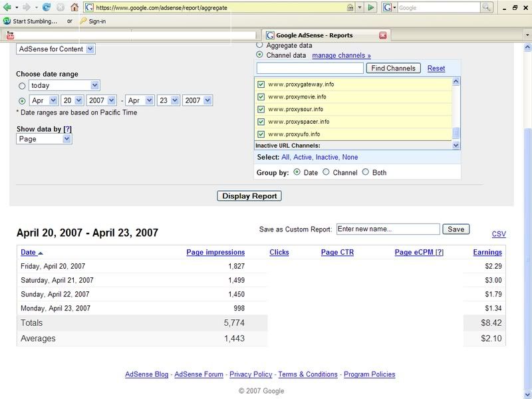Select Active channels link

click(303, 157)
